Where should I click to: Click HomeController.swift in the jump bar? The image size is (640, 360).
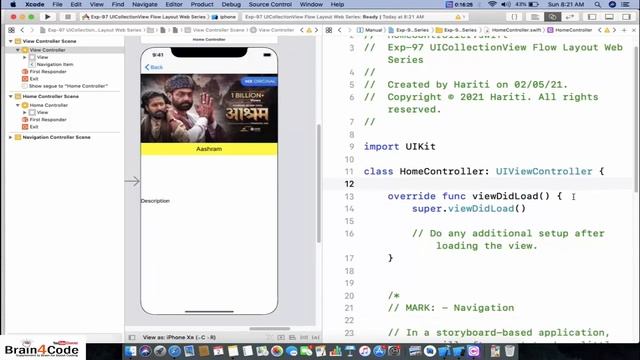point(513,30)
